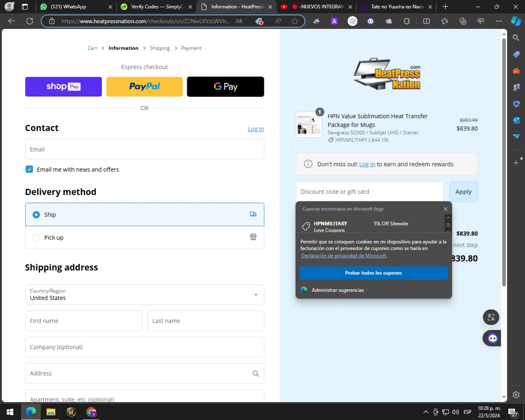Open Declaración de privacidad de Microsoft link
Screen dimensions: 525x420
(x=344, y=256)
